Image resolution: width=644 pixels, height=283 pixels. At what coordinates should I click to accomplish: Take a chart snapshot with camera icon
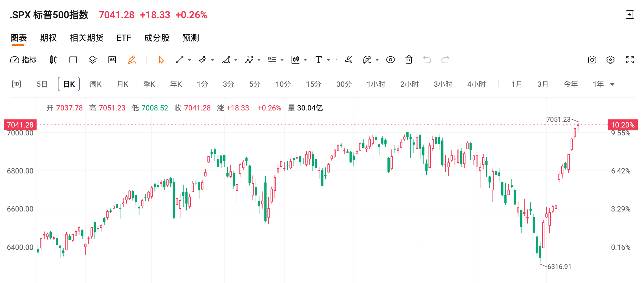[x=592, y=60]
